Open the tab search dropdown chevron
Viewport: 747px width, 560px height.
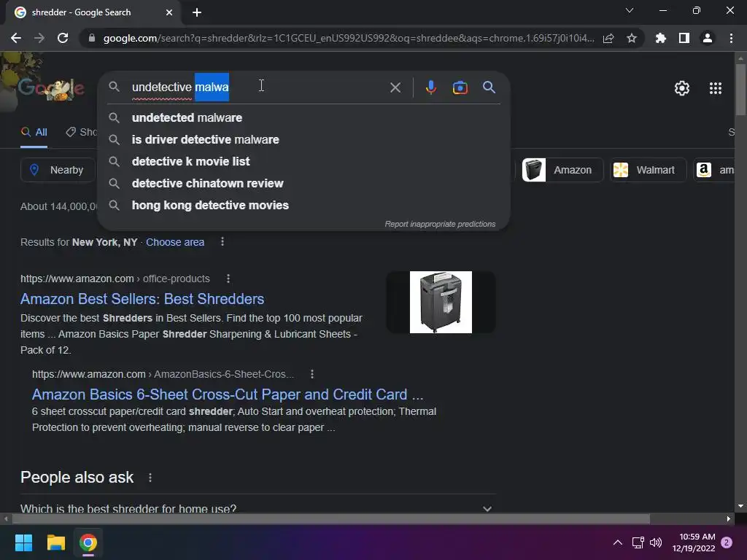[x=630, y=10]
